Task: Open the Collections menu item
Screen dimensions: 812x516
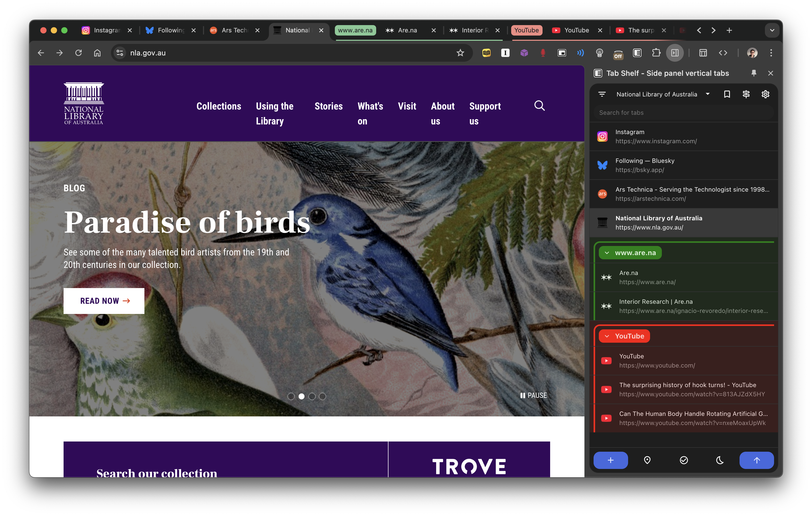Action: (218, 106)
